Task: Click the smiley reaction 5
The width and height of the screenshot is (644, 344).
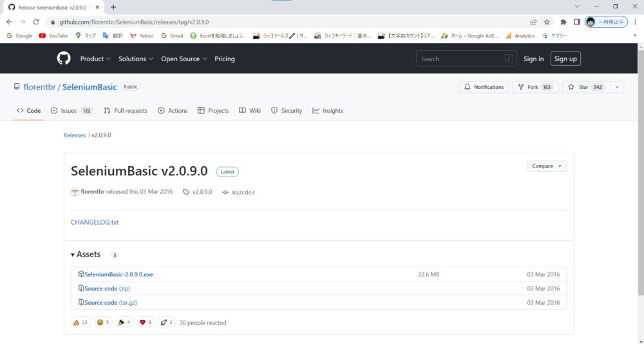Action: (x=104, y=323)
